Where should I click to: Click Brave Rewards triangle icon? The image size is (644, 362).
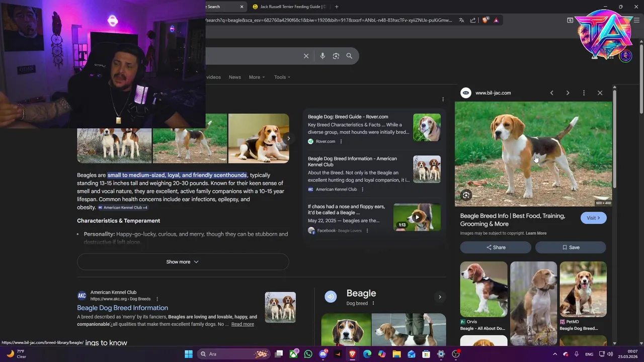496,20
